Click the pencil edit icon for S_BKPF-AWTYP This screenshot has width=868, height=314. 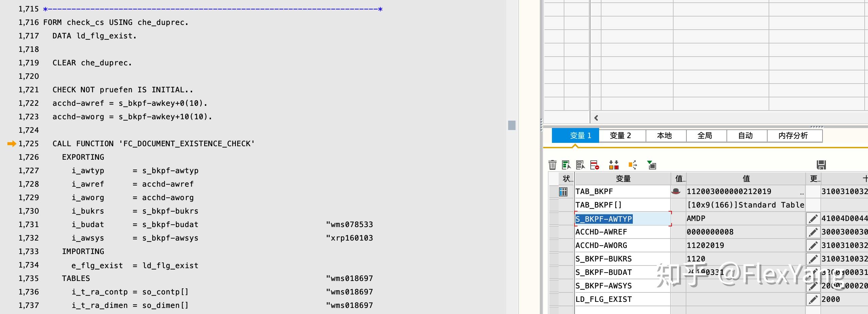tap(813, 219)
